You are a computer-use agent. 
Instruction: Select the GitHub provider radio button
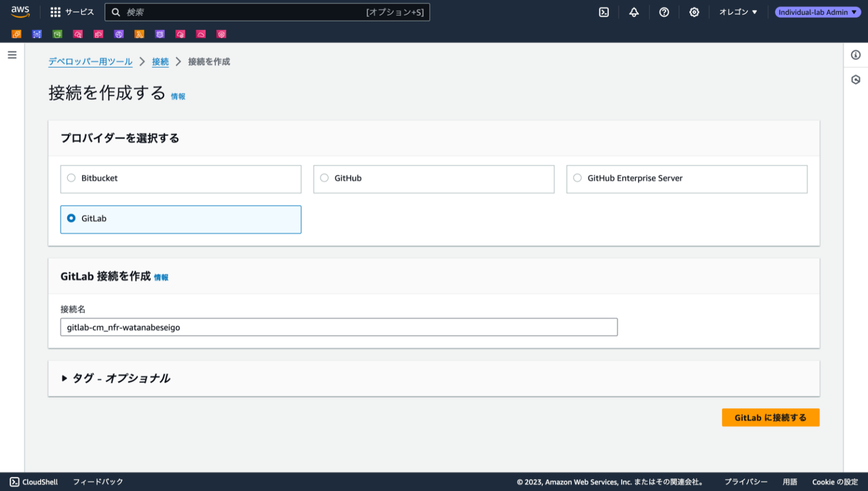pyautogui.click(x=324, y=177)
